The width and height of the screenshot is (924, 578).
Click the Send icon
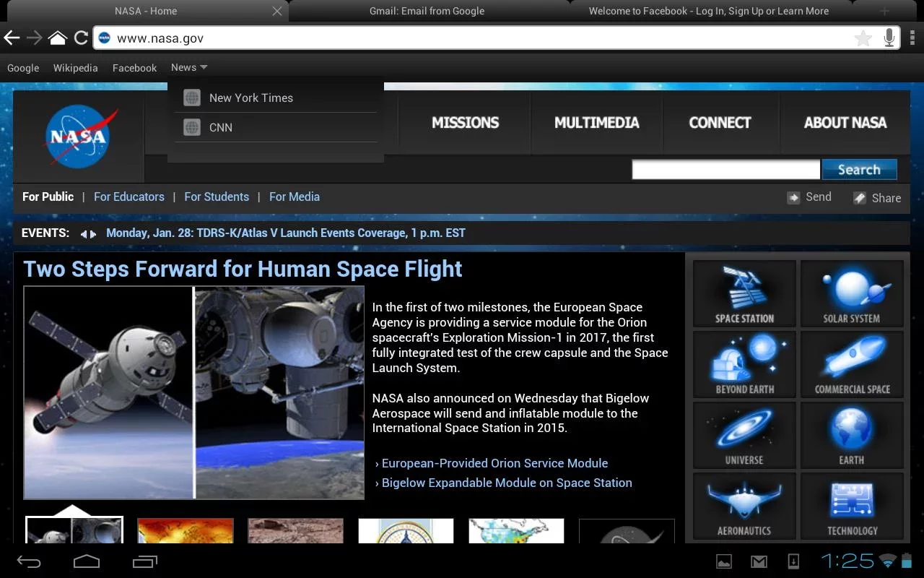click(793, 197)
